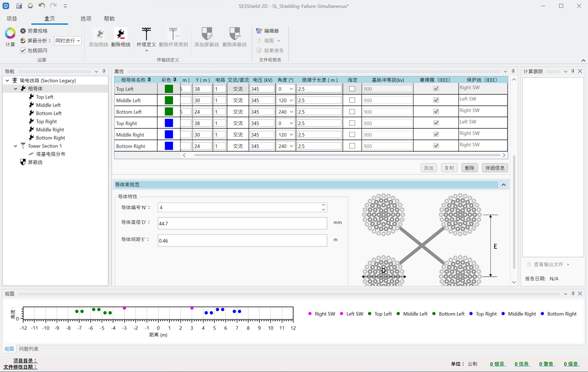Click the 详细信息 button
Image resolution: width=588 pixels, height=372 pixels.
point(495,168)
